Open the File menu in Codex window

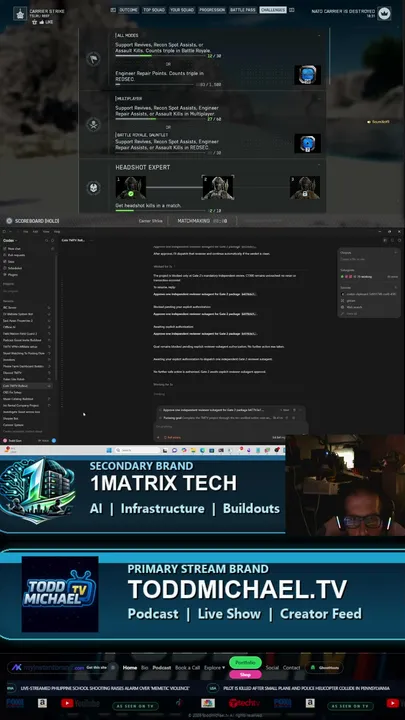click(26, 231)
